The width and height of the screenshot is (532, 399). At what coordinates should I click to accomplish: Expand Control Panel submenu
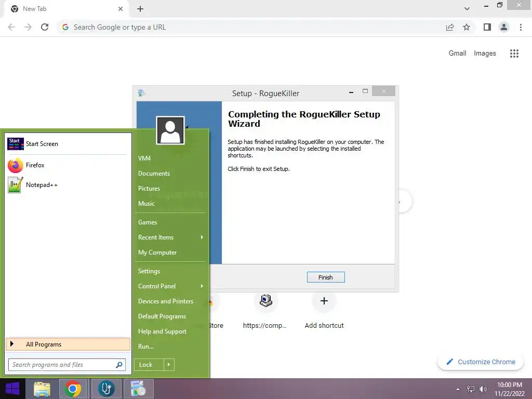click(170, 286)
